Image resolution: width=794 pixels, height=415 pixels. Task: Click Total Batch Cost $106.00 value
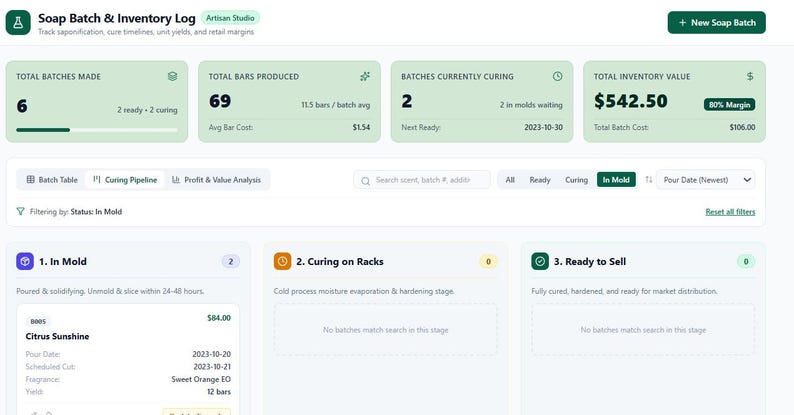tap(742, 128)
